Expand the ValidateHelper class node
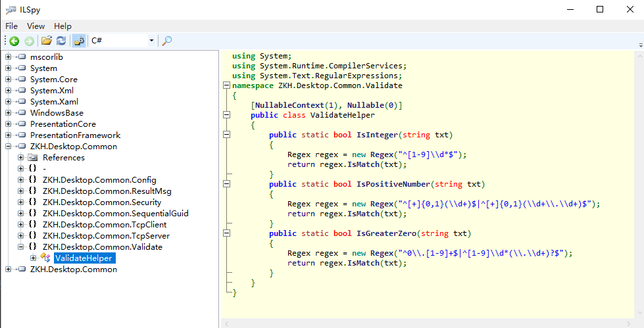Viewport: 644px width, 328px height. 34,258
